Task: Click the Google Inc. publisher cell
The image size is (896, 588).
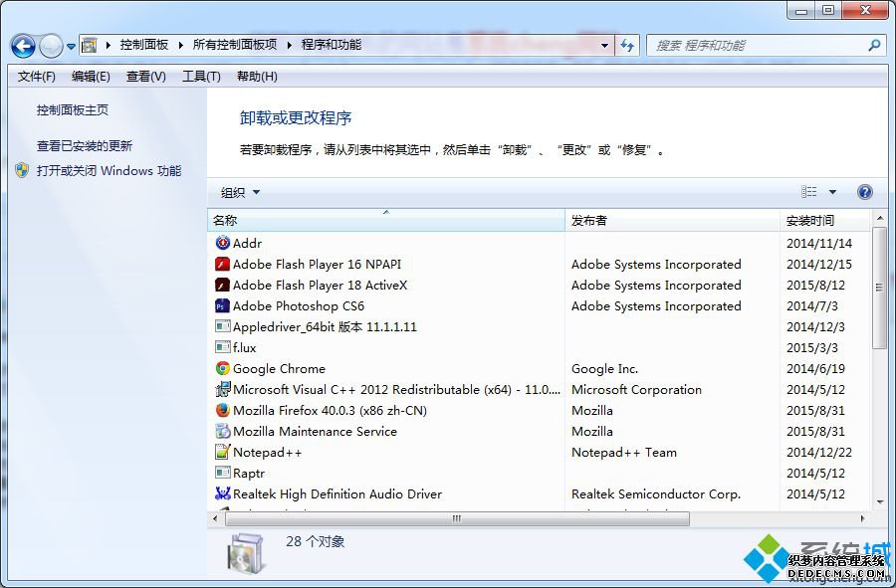Action: tap(604, 369)
